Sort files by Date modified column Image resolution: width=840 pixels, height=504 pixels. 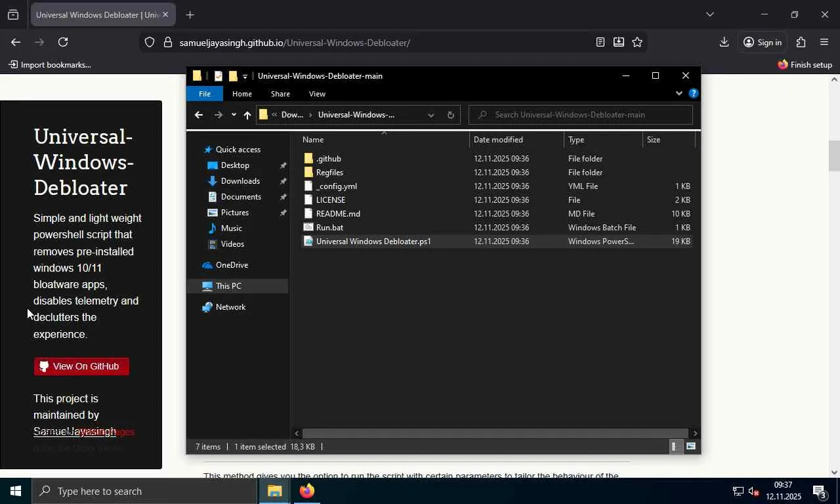click(516, 140)
